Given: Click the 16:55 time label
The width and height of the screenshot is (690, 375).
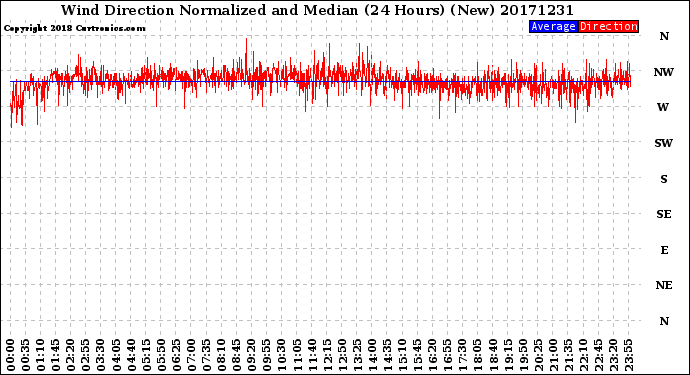Looking at the screenshot, I should 448,355.
